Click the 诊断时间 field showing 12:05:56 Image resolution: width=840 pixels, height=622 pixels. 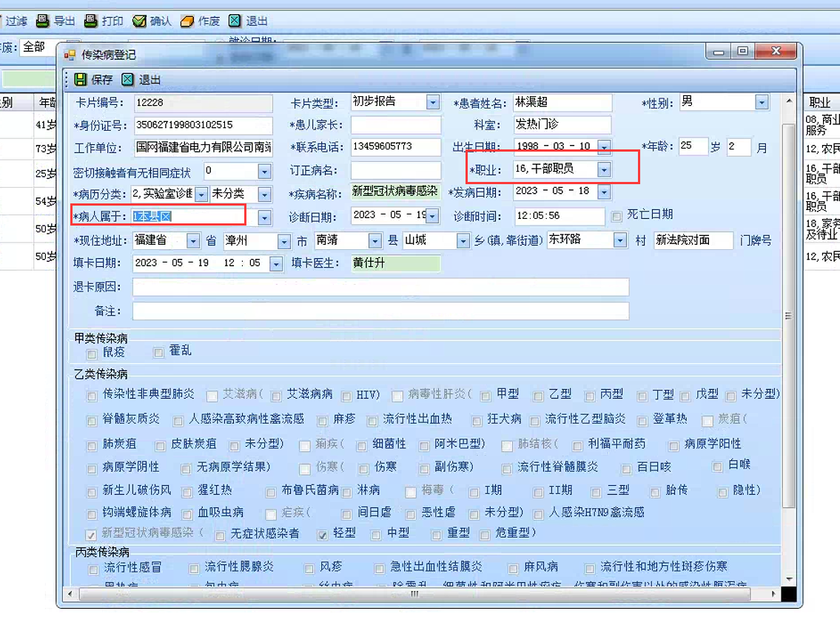click(x=559, y=216)
